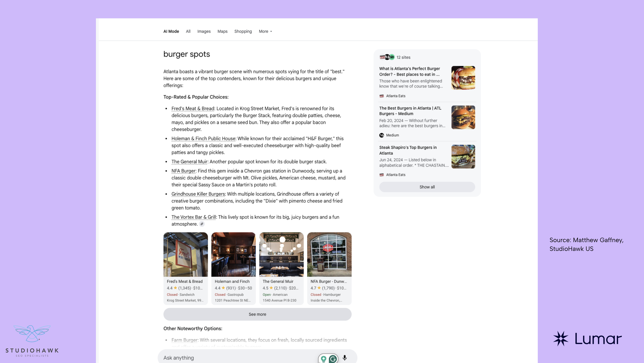Switch to the All tab
This screenshot has width=644, height=363.
[x=188, y=31]
